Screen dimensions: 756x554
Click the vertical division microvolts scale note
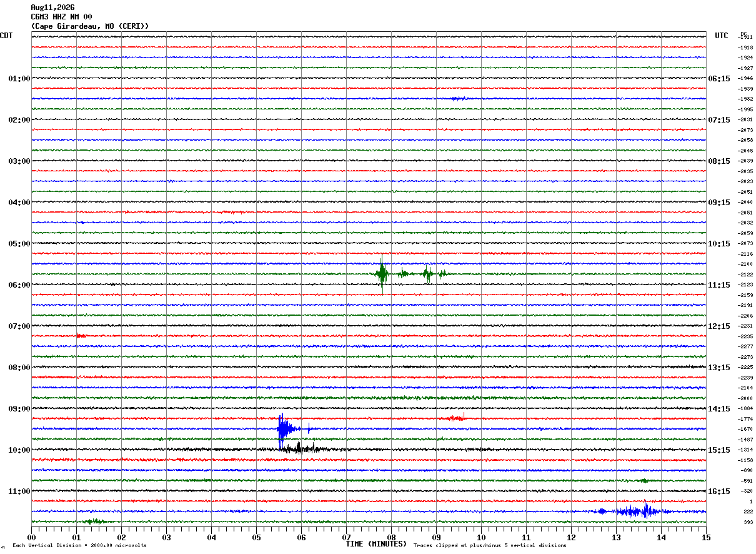click(79, 546)
